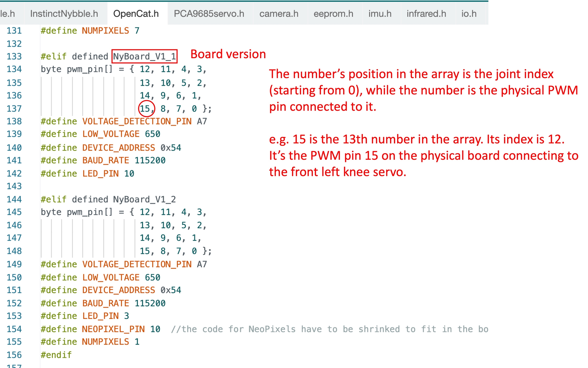Click the NEOPIXEL_PIN comment text
The width and height of the screenshot is (588, 368).
[329, 329]
